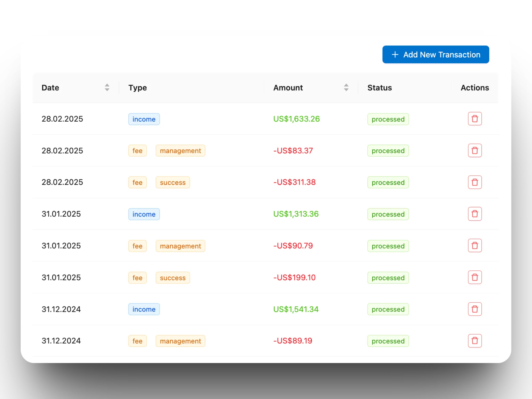Click the income tag on 28.02.2025 row

(x=144, y=119)
